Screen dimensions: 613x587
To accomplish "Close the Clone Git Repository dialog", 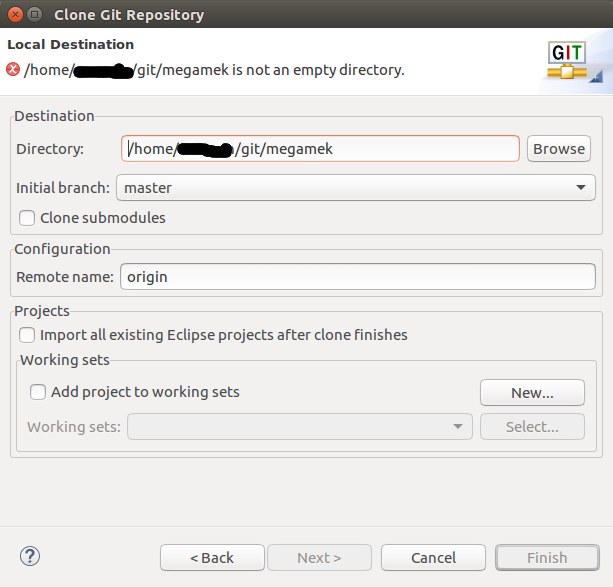I will [x=15, y=15].
